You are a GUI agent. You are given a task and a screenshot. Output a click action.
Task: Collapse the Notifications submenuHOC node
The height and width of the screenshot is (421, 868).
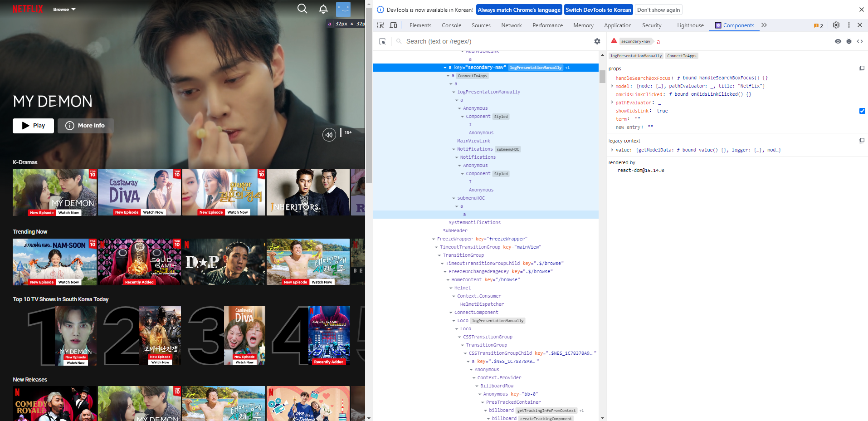click(454, 149)
